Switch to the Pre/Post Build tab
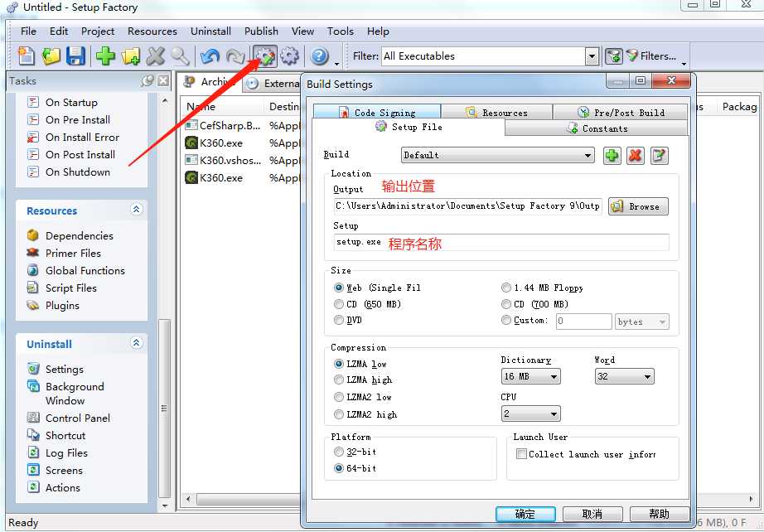 click(621, 112)
